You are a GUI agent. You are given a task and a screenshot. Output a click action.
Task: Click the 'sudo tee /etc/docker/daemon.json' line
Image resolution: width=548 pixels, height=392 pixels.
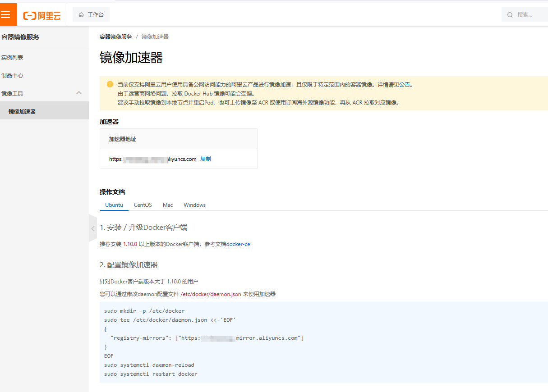[x=170, y=320]
